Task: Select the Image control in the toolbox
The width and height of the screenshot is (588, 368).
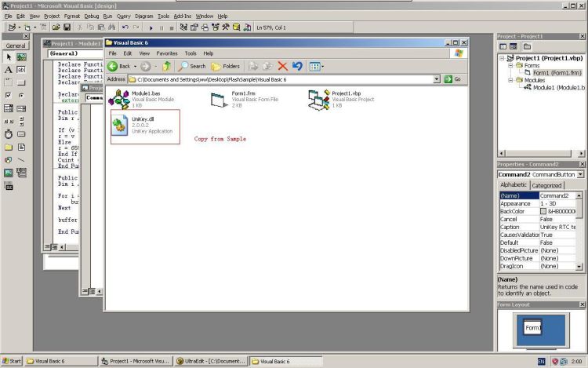Action: point(9,173)
